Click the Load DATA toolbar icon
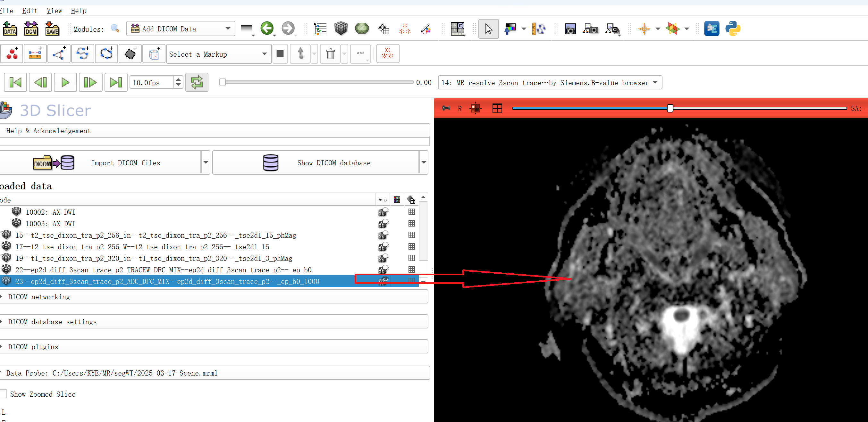 [10, 29]
